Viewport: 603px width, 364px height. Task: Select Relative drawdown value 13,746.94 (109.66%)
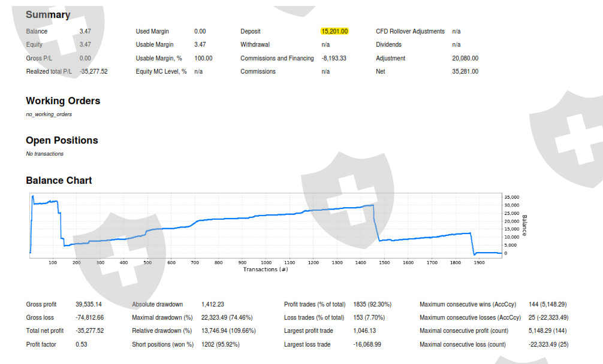(228, 330)
